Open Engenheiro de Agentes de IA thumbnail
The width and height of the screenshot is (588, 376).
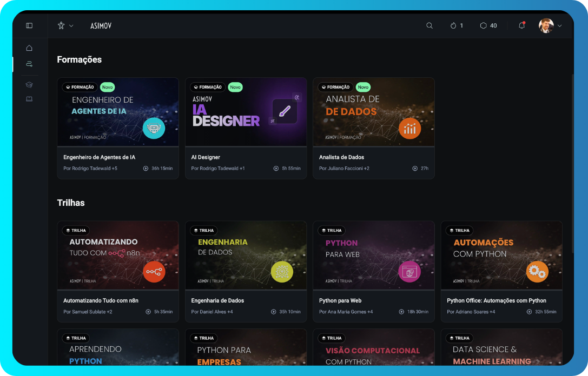tap(118, 112)
